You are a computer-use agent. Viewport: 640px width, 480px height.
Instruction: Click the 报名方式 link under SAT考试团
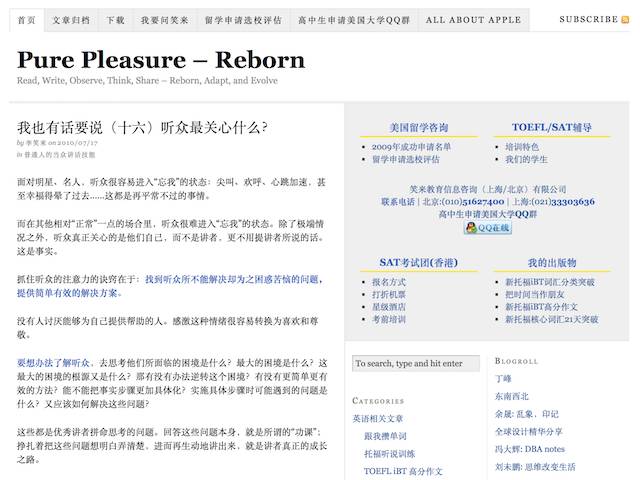(x=389, y=283)
